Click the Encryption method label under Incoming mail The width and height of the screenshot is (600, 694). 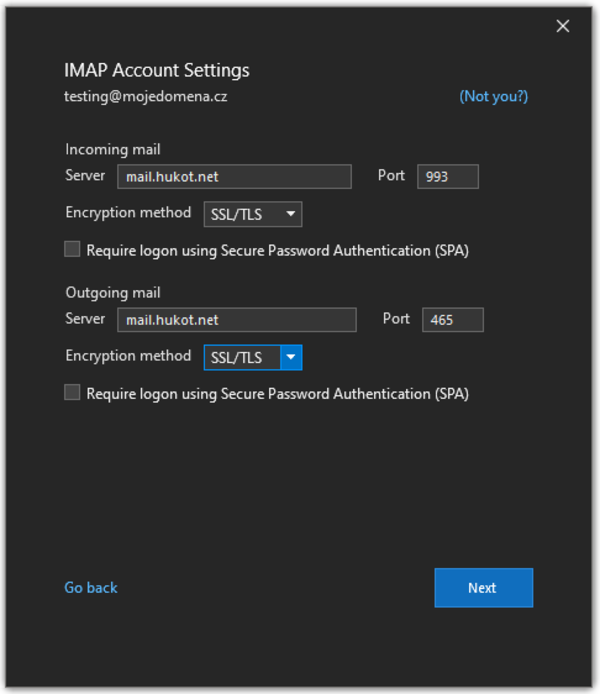[128, 213]
